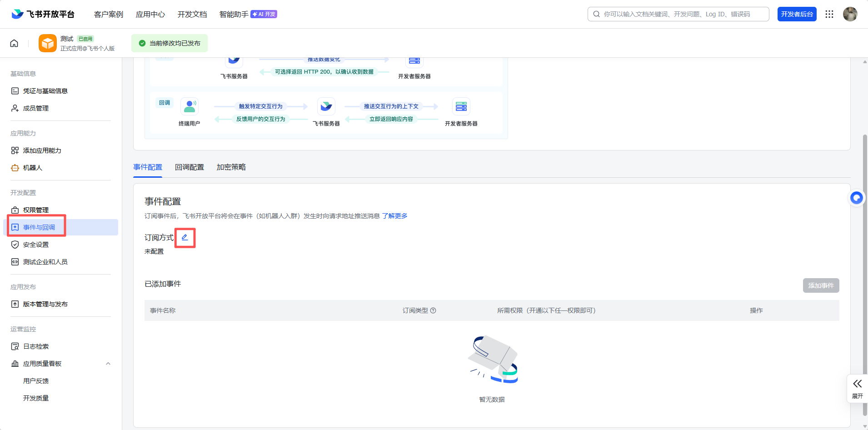Click the 权限管理 lock icon
868x430 pixels.
(x=15, y=210)
